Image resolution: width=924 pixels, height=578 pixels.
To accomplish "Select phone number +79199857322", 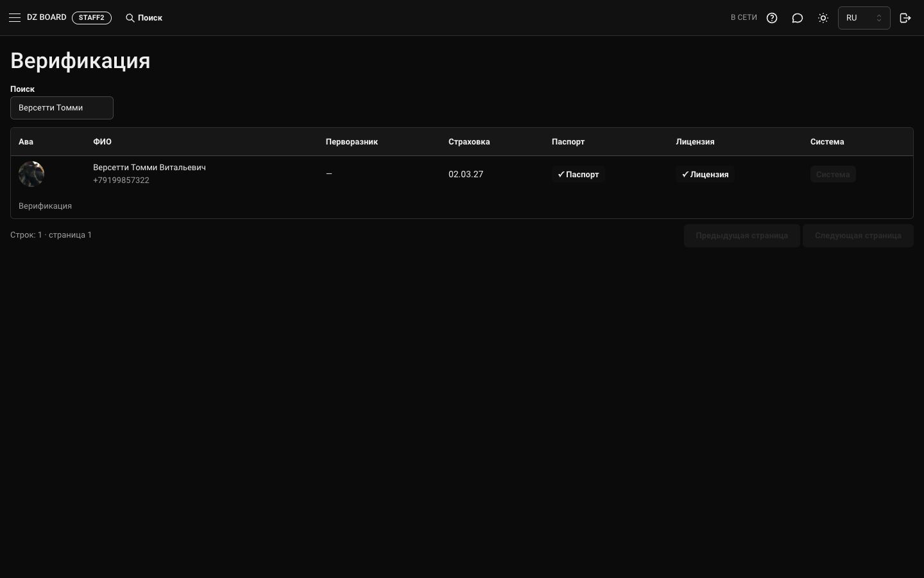I will tap(121, 180).
